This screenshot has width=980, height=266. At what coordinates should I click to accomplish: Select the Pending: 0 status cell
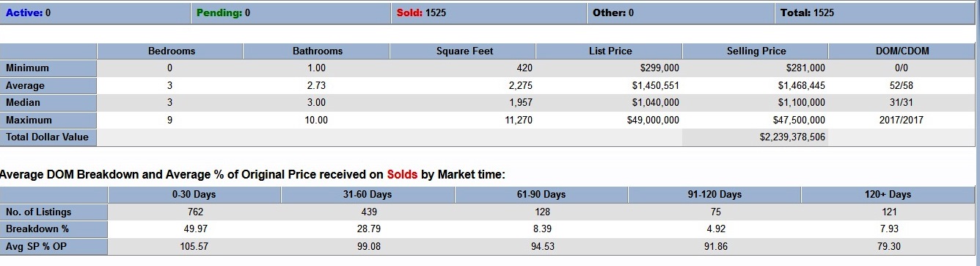292,12
